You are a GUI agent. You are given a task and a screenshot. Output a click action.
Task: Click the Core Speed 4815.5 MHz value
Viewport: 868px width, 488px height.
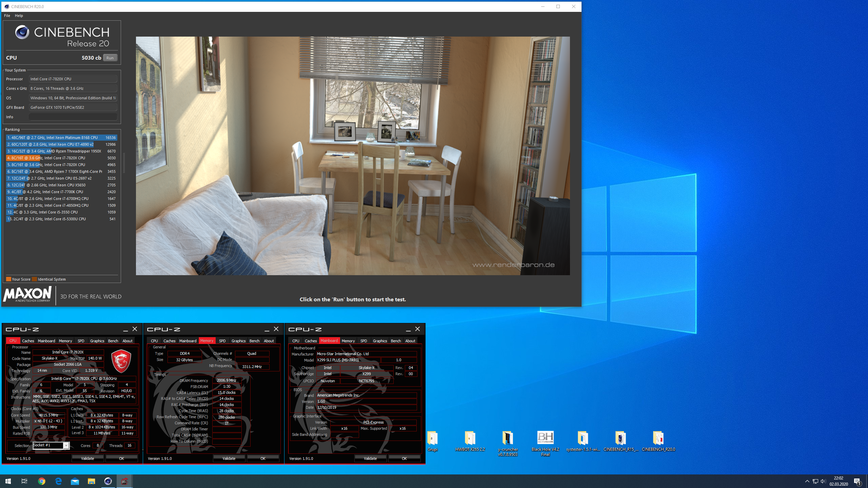point(49,415)
